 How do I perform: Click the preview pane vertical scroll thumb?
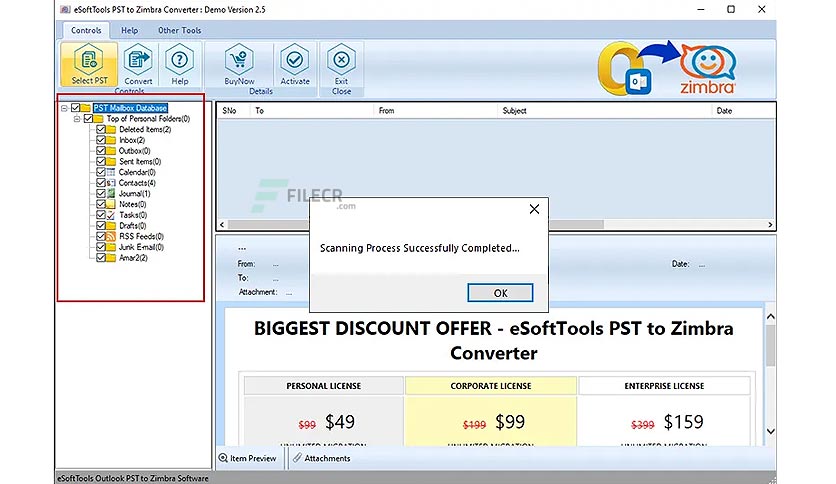(x=770, y=345)
